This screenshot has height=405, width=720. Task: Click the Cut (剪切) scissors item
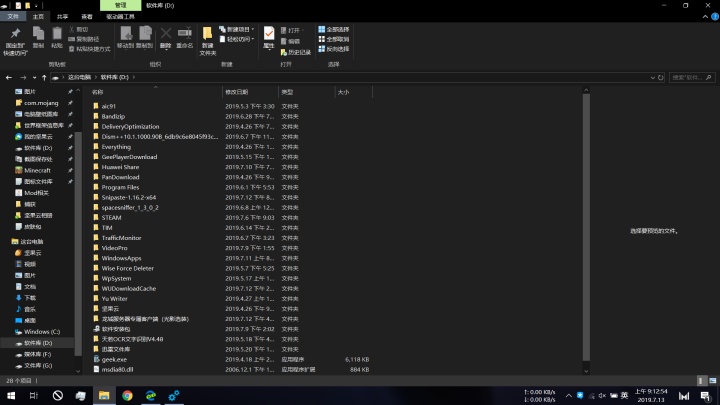(x=79, y=29)
